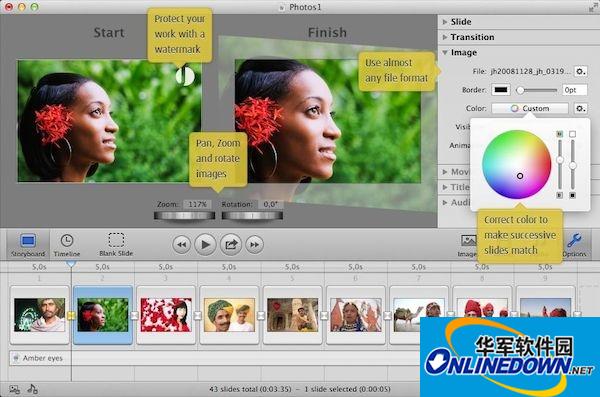Click the image browser icon in status bar
Viewport: 600px width, 397px height.
pos(15,389)
